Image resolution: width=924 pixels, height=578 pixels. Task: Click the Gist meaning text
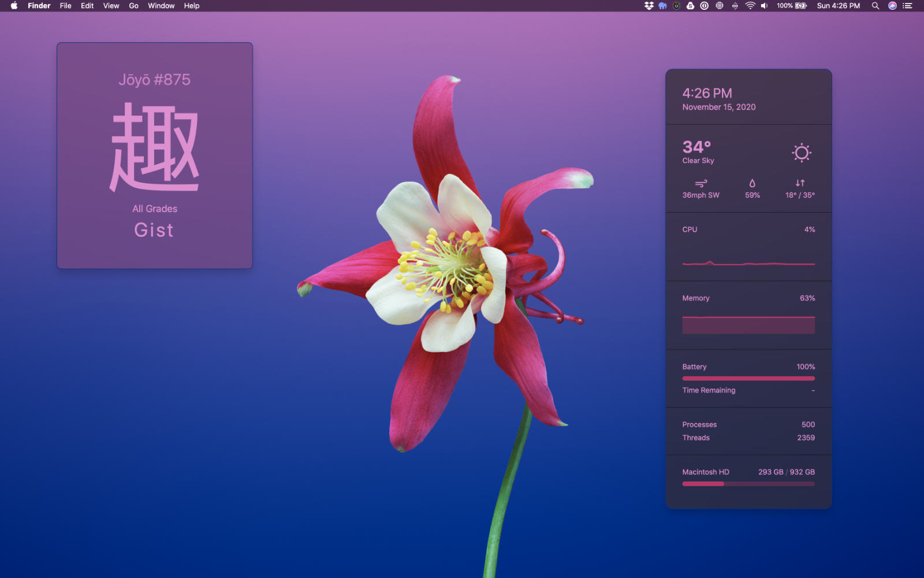[x=154, y=230]
